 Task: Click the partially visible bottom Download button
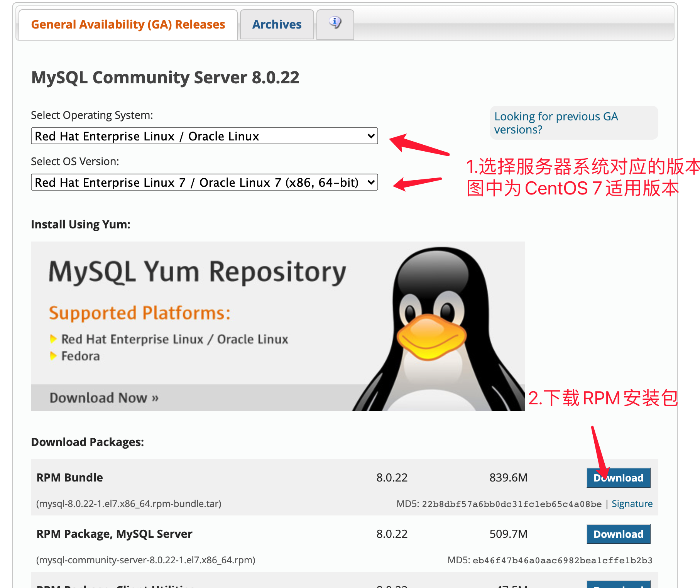pyautogui.click(x=618, y=584)
